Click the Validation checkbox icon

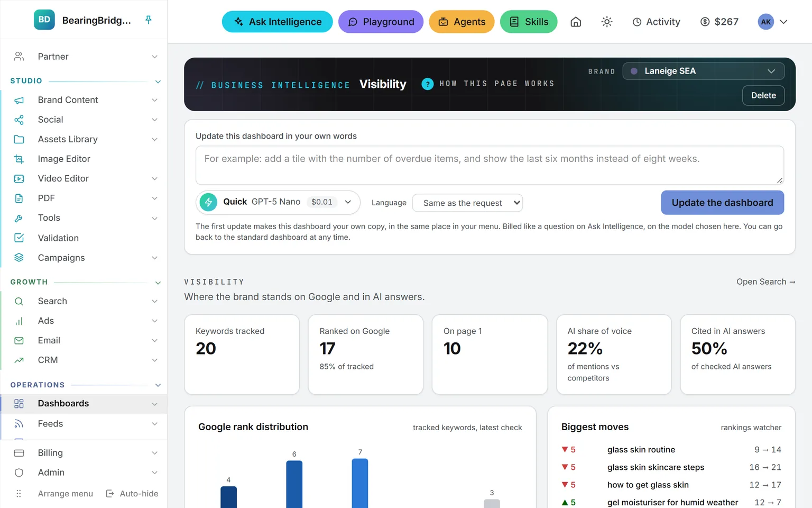click(x=19, y=238)
